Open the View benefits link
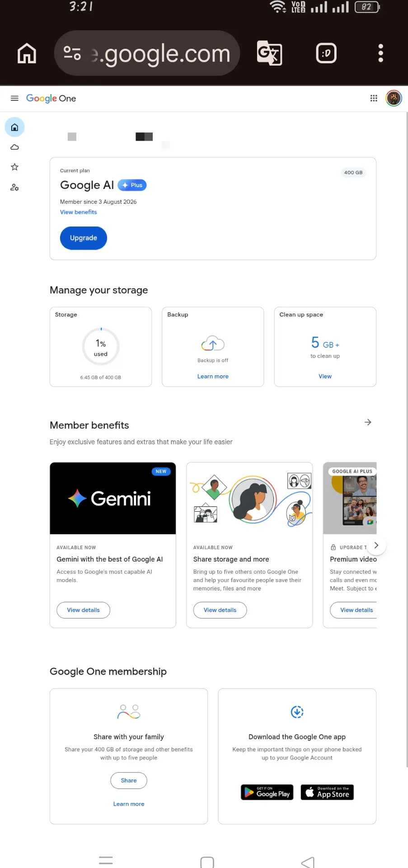The image size is (408, 868). tap(79, 212)
